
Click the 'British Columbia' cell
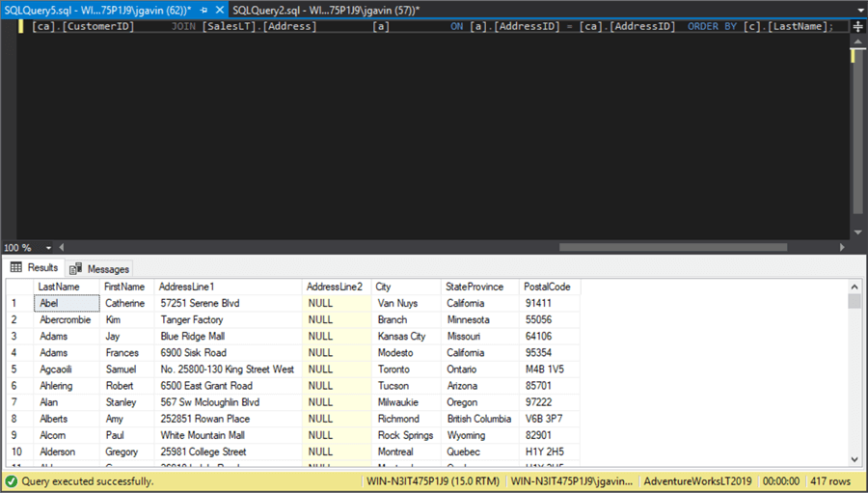coord(479,419)
